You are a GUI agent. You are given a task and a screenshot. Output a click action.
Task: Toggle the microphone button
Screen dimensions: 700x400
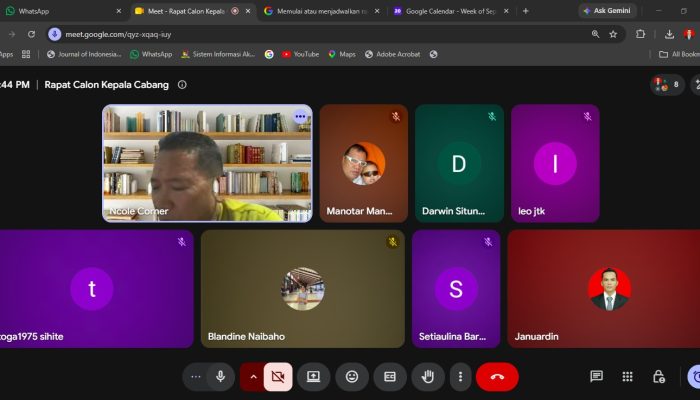click(221, 377)
